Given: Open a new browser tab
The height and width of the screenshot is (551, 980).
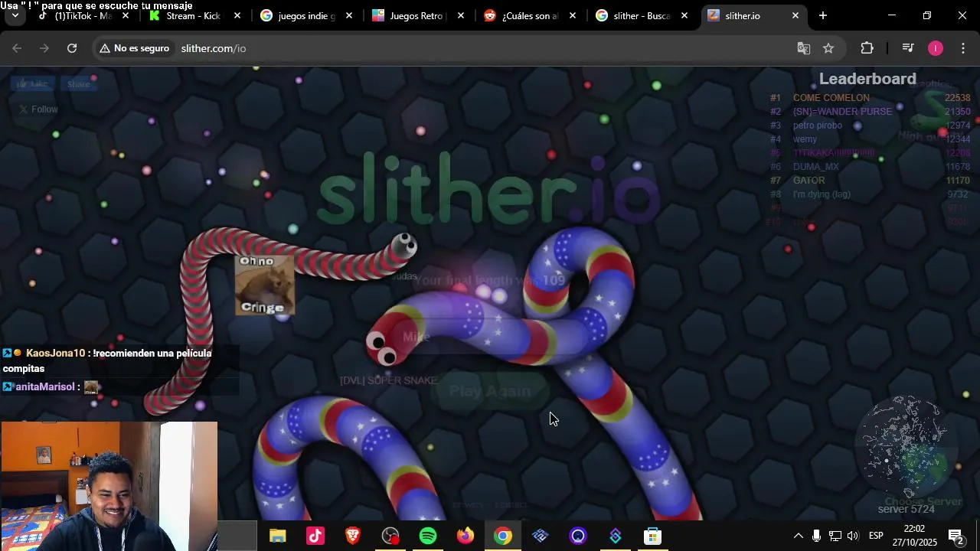Looking at the screenshot, I should click(823, 15).
